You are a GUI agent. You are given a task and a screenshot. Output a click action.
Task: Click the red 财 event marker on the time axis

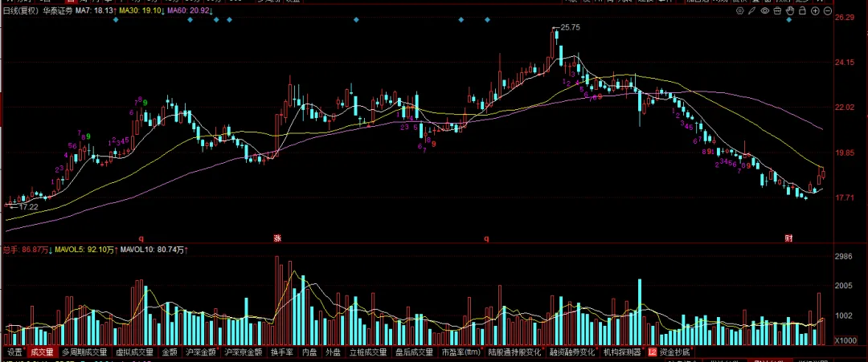[788, 238]
